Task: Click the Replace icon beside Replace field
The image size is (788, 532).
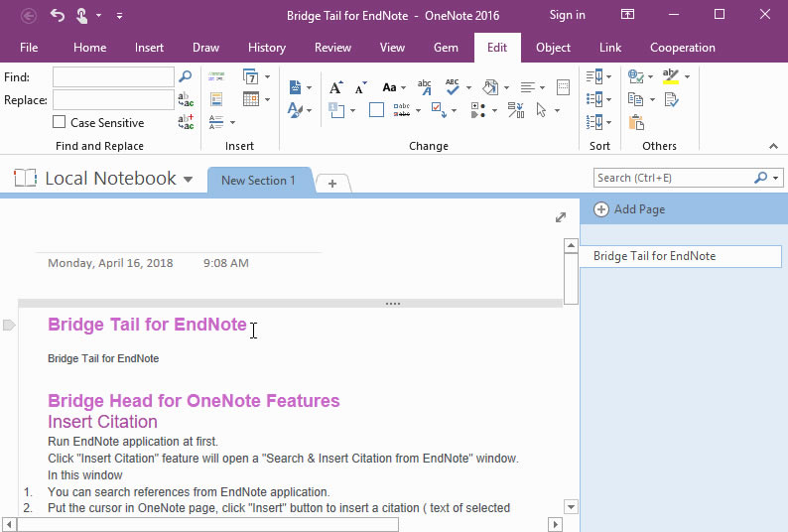Action: pos(186,99)
